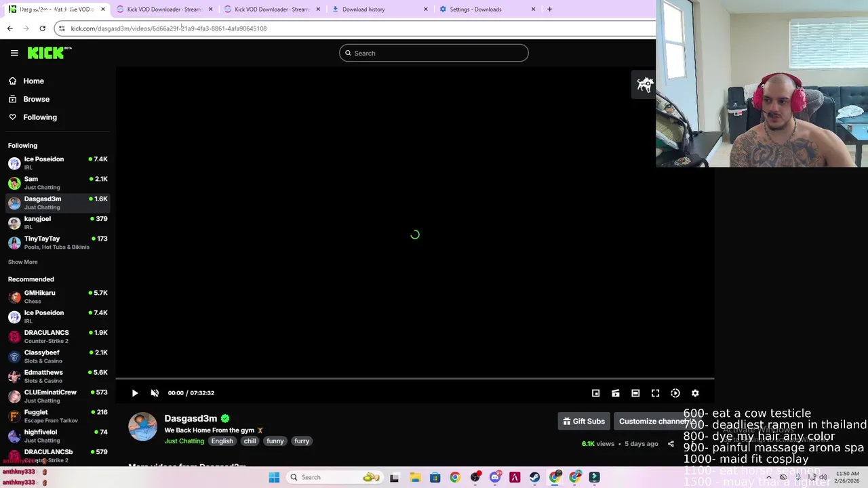Open Classybeef recommended channel

click(58, 357)
